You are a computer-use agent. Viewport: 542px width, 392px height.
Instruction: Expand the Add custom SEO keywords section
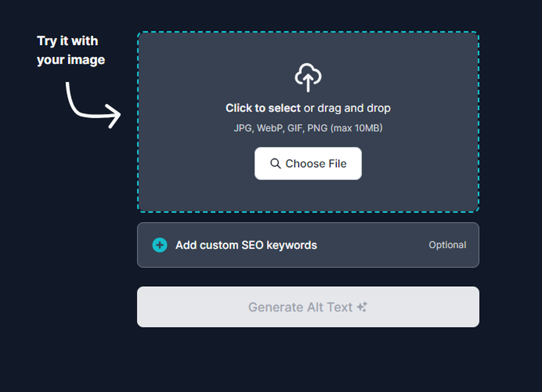click(308, 245)
